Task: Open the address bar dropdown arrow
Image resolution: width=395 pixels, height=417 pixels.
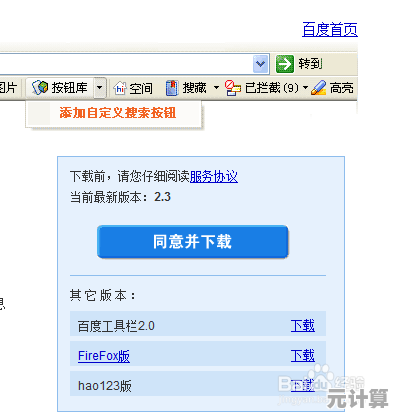Action: 260,63
